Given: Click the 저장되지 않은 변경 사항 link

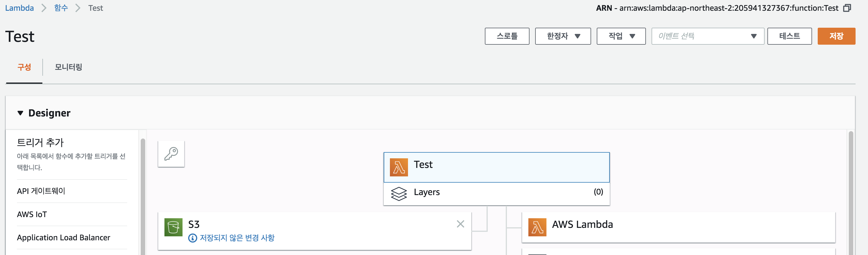Looking at the screenshot, I should point(237,238).
